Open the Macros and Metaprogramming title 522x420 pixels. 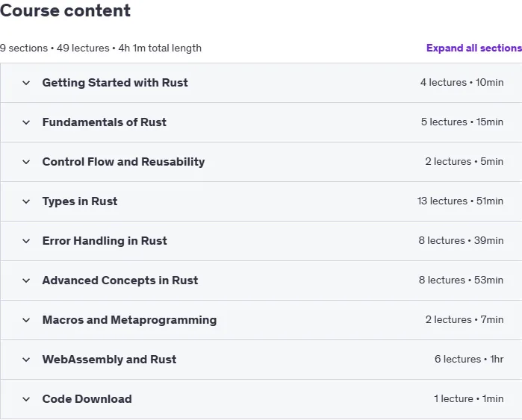click(x=129, y=320)
